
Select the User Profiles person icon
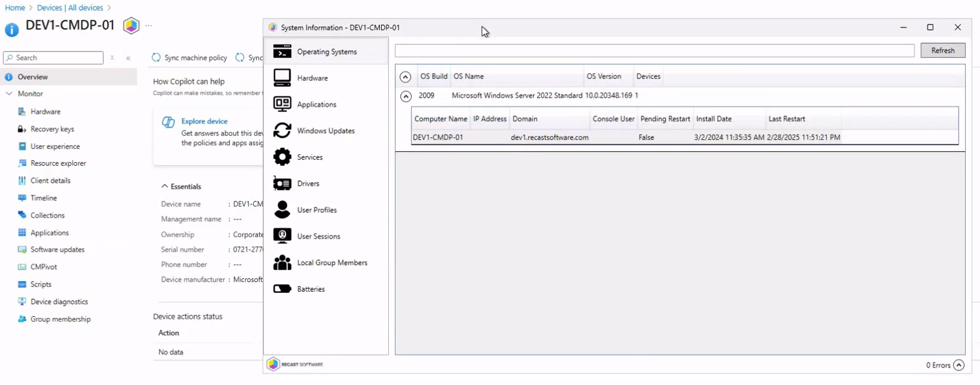tap(282, 209)
